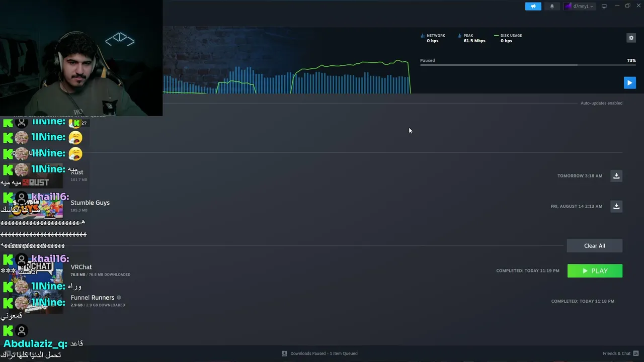Clear All completed downloads

click(595, 246)
